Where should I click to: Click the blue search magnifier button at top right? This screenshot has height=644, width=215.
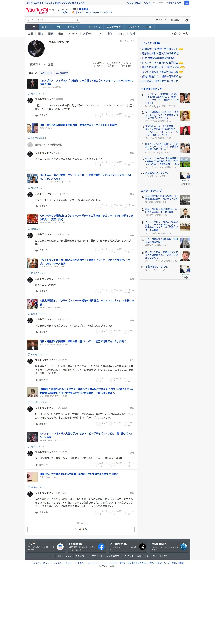(187, 3)
